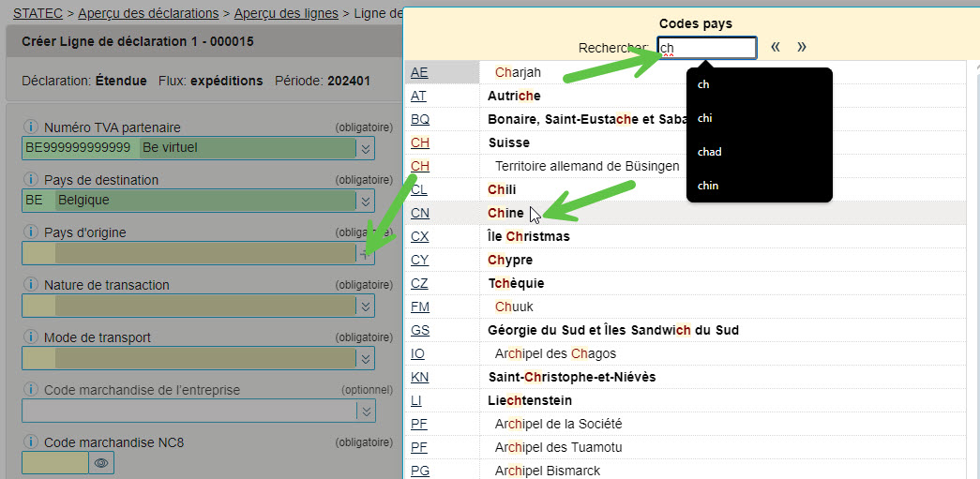The height and width of the screenshot is (479, 980).
Task: Select country code PG link
Action: (420, 471)
